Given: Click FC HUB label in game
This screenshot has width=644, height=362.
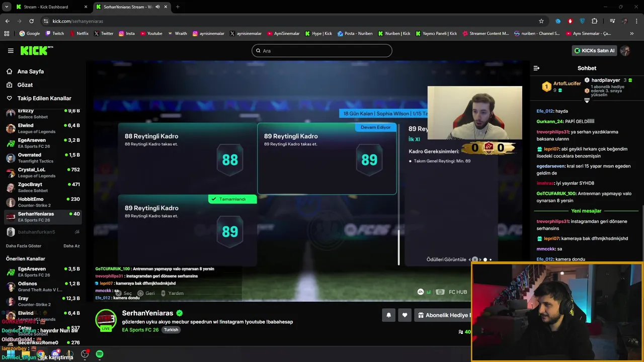Looking at the screenshot, I should [x=458, y=292].
